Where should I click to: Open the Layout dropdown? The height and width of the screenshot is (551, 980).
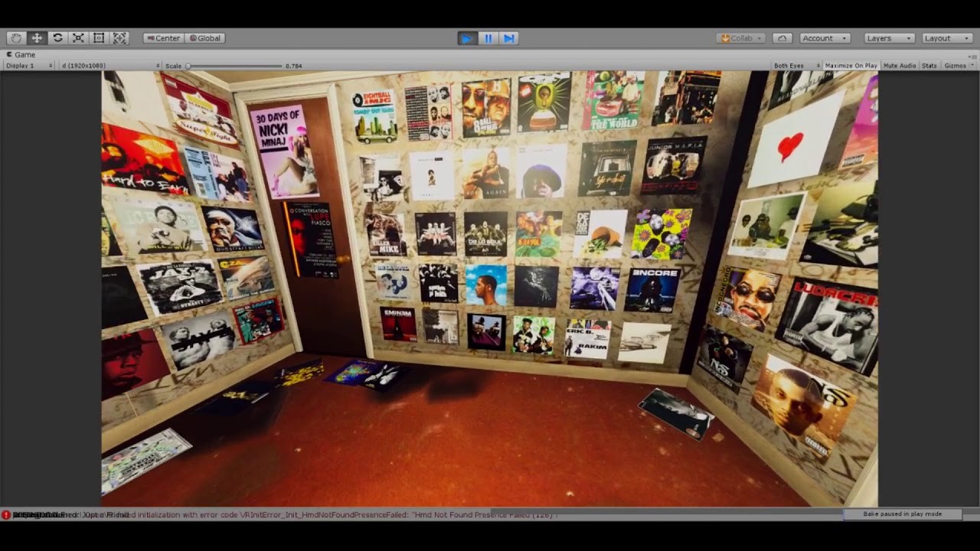click(946, 38)
